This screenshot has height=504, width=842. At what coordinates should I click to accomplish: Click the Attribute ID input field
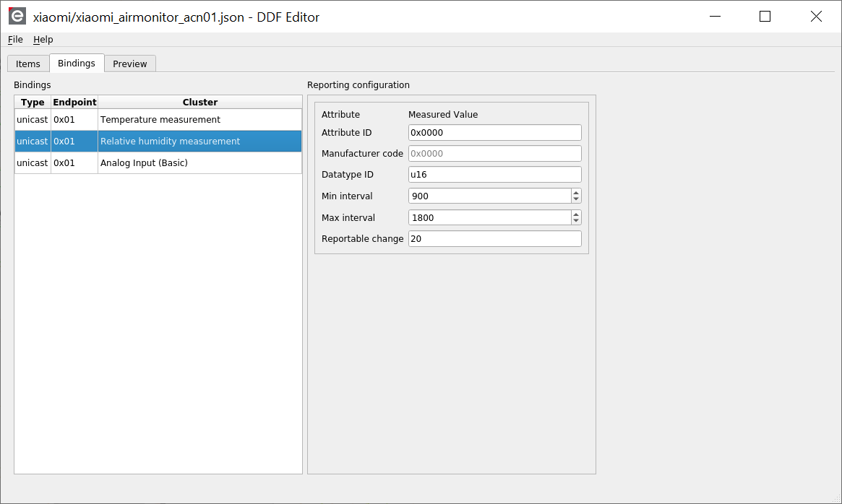[494, 133]
